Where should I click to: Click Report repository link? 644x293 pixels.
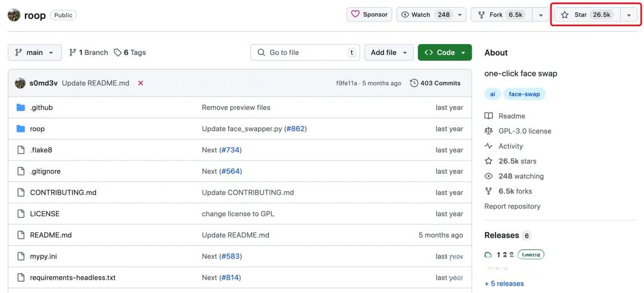click(x=513, y=206)
